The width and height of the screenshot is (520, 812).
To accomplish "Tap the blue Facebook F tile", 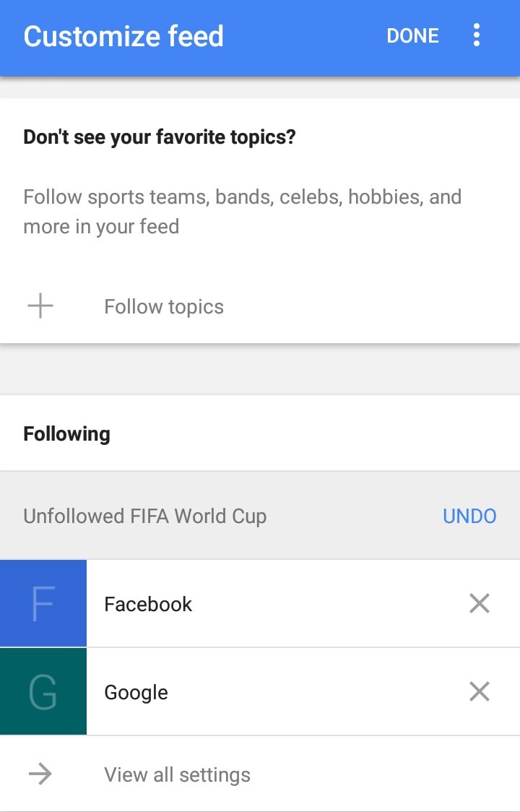I will click(x=43, y=603).
